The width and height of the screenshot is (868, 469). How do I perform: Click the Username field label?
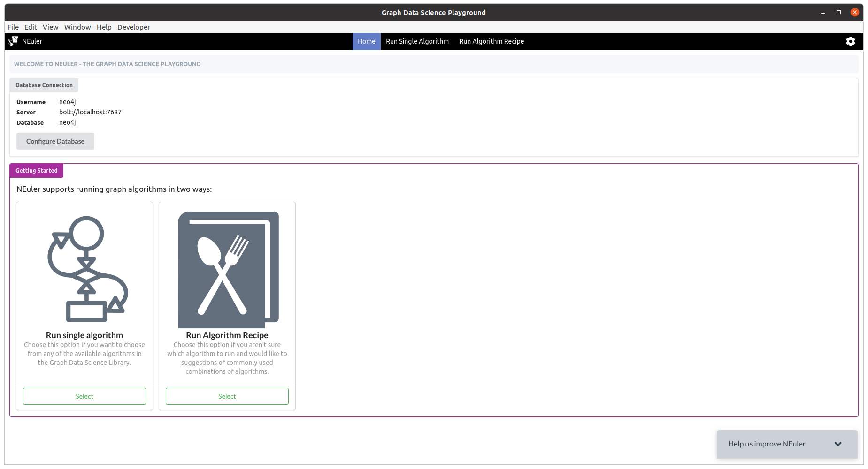[31, 102]
